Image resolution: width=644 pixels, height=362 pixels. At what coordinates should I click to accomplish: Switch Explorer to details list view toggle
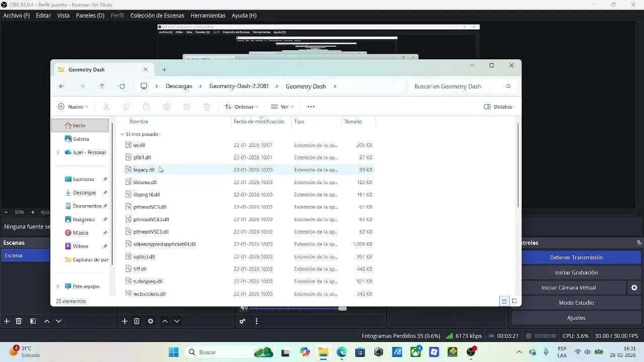click(x=504, y=301)
